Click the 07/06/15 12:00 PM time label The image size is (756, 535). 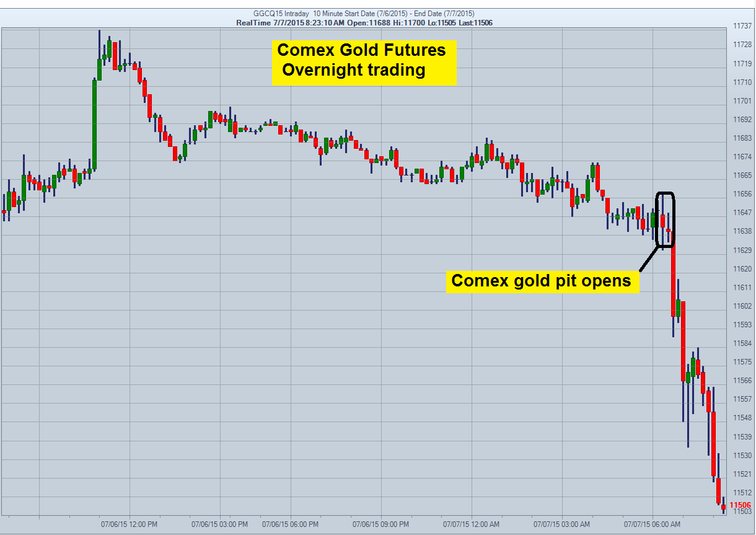point(129,524)
